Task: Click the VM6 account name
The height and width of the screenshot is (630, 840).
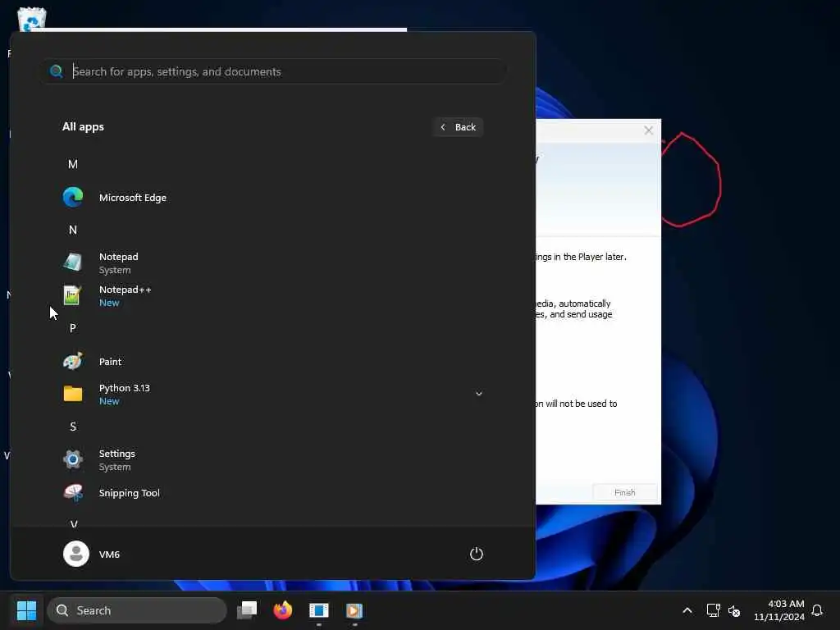Action: pos(109,555)
